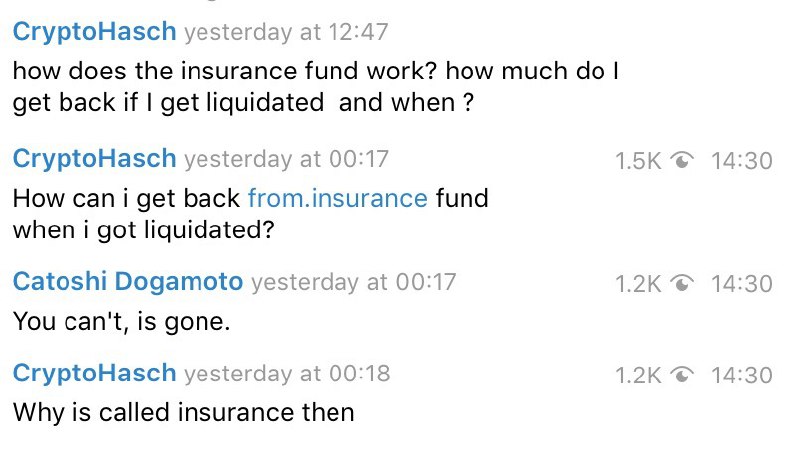Click the 14:30 time on the last message
The height and width of the screenshot is (453, 800).
741,375
